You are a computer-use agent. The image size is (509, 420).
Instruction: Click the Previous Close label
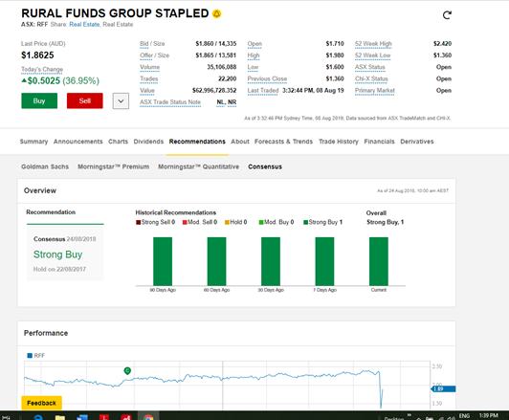coord(267,78)
